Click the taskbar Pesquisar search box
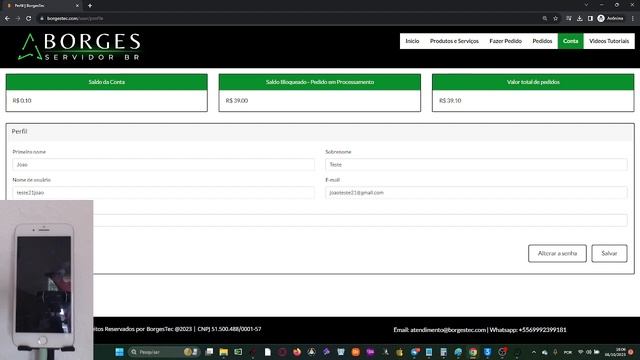This screenshot has height=360, width=640. tap(163, 352)
